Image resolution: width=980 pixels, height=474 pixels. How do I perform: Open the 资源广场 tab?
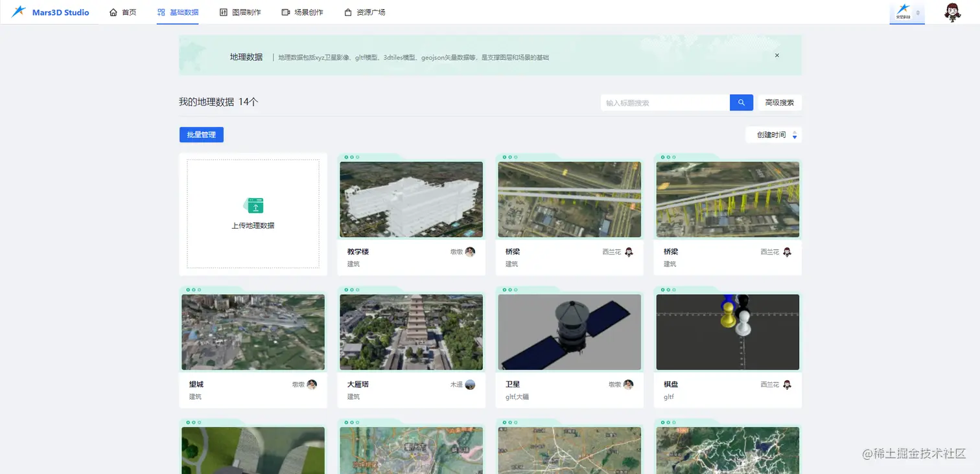click(364, 12)
